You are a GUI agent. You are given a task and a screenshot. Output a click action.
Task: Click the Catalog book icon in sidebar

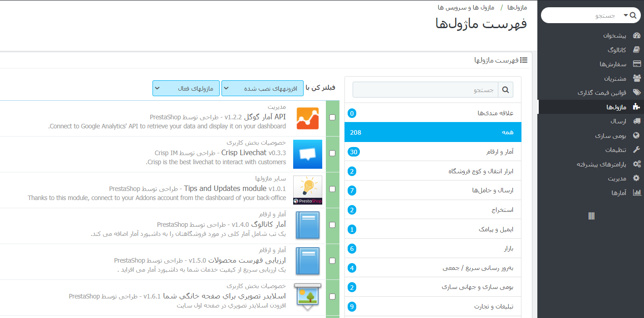click(637, 50)
